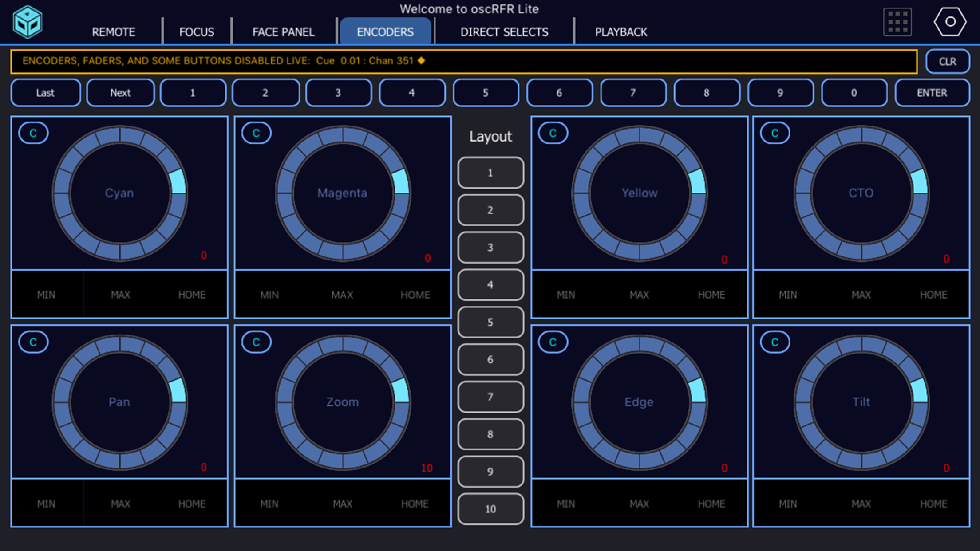
Task: Click the CTO encoder ring
Action: coord(861,193)
